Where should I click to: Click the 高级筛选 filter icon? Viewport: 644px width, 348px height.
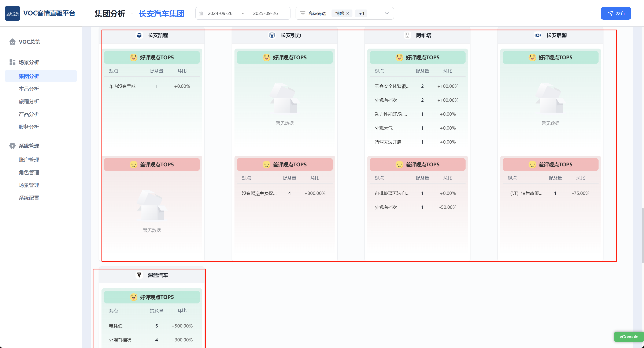[x=303, y=14]
